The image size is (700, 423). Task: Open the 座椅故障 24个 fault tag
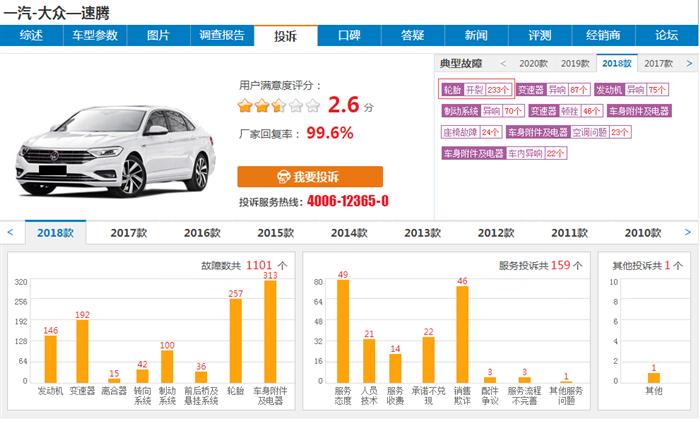click(472, 132)
